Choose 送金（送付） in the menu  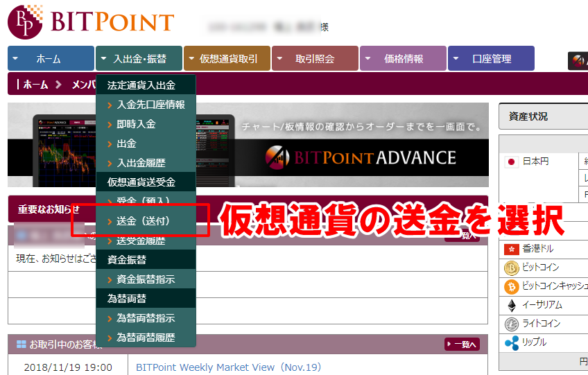click(x=146, y=221)
